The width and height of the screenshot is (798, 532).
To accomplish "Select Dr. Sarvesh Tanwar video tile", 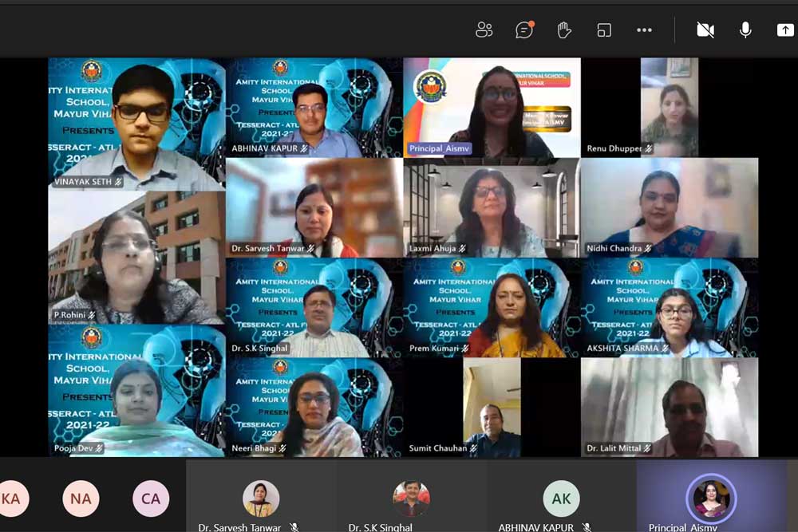I will pyautogui.click(x=314, y=207).
